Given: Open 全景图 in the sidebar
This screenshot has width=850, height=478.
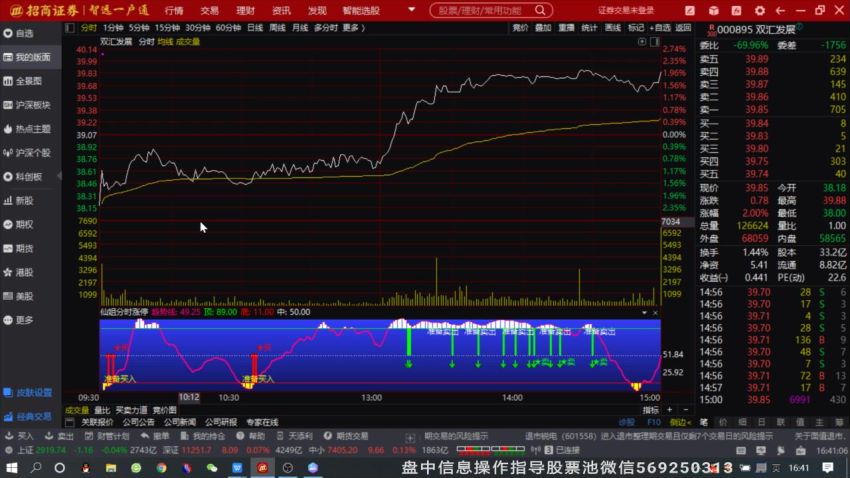Looking at the screenshot, I should point(23,81).
